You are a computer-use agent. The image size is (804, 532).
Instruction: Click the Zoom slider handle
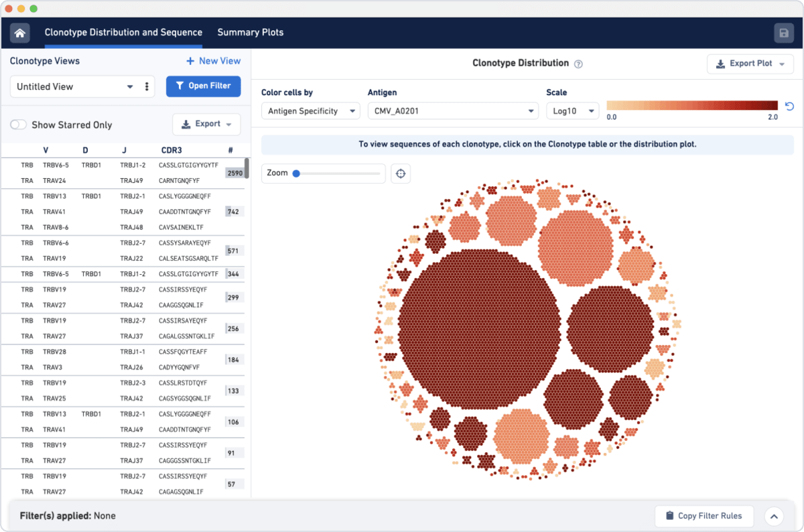296,174
